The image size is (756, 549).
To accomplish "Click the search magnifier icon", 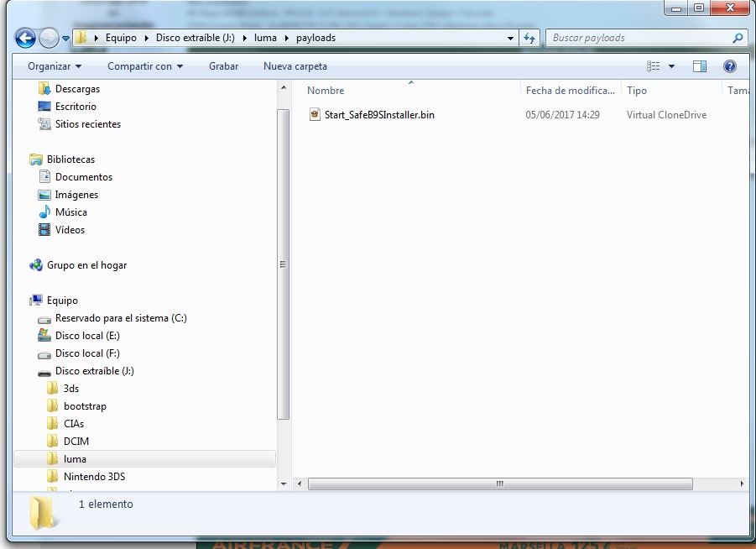I will coord(738,38).
